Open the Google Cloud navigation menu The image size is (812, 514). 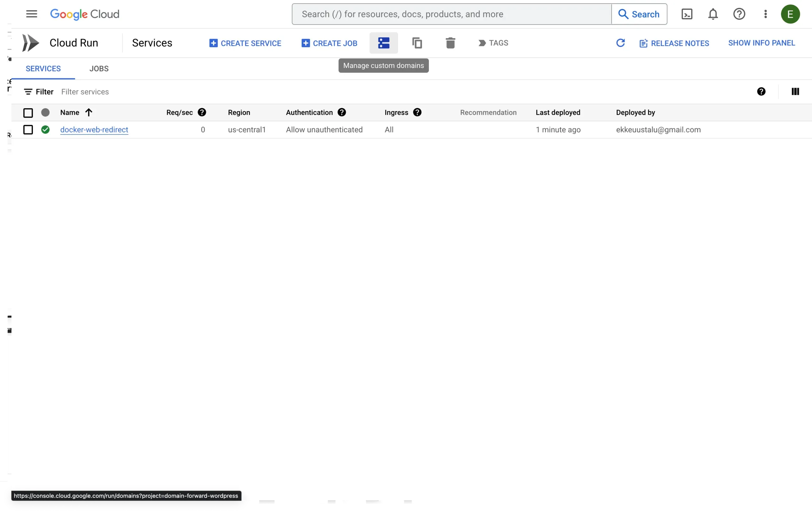pos(31,14)
